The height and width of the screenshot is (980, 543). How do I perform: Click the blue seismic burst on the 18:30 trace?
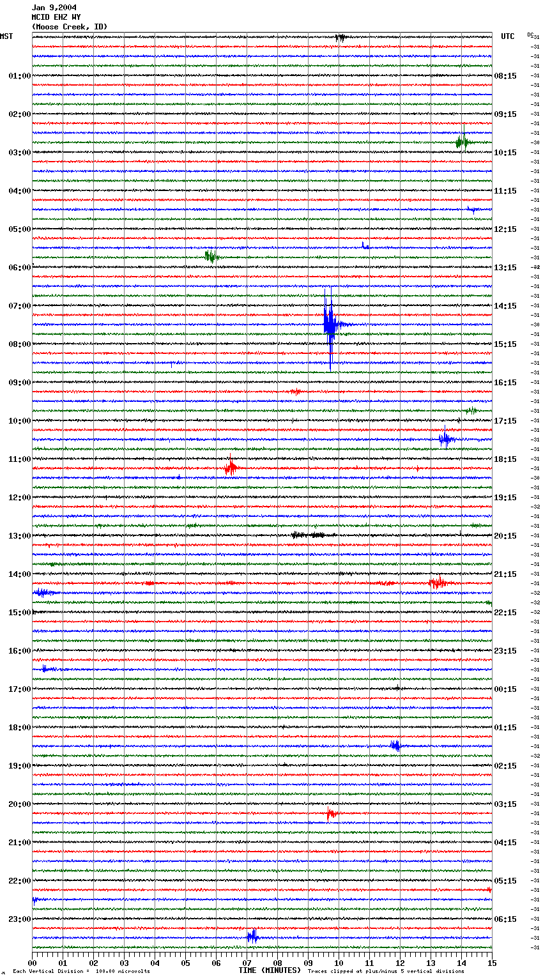point(395,746)
